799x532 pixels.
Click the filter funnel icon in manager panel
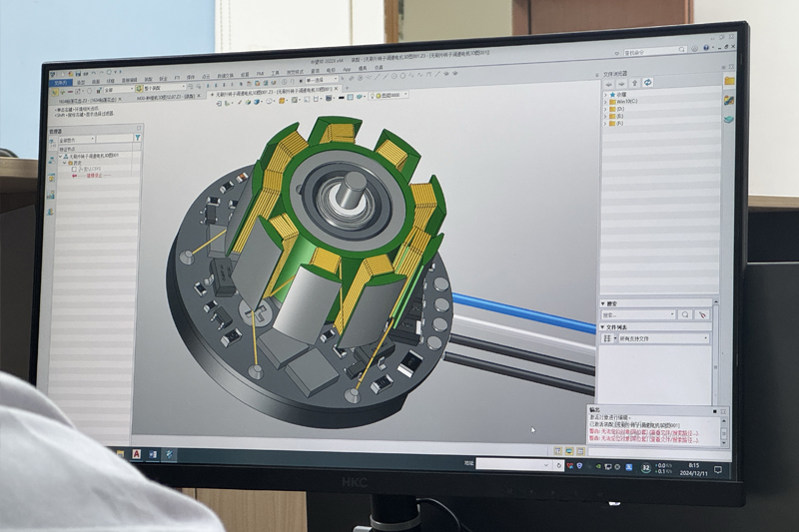(137, 139)
